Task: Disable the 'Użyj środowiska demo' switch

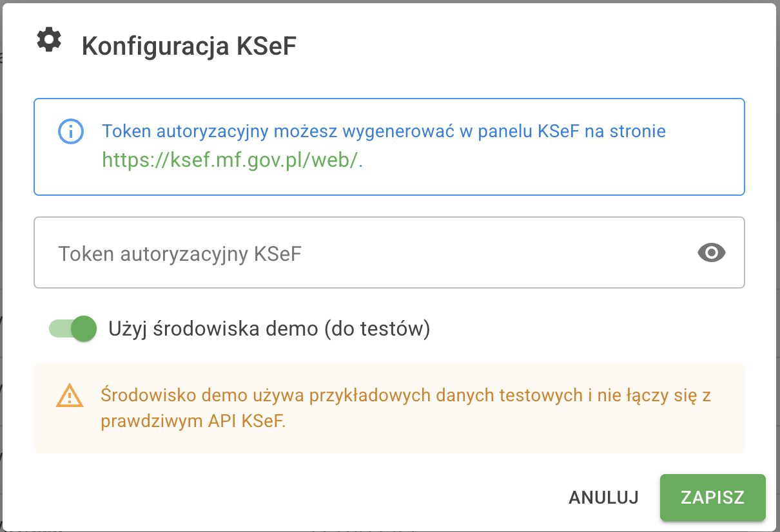Action: point(72,328)
